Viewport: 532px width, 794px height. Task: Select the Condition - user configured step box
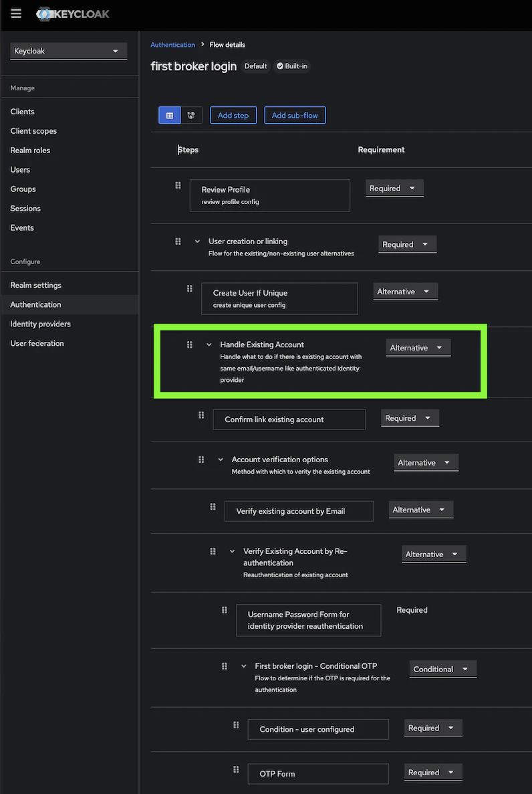click(x=318, y=730)
